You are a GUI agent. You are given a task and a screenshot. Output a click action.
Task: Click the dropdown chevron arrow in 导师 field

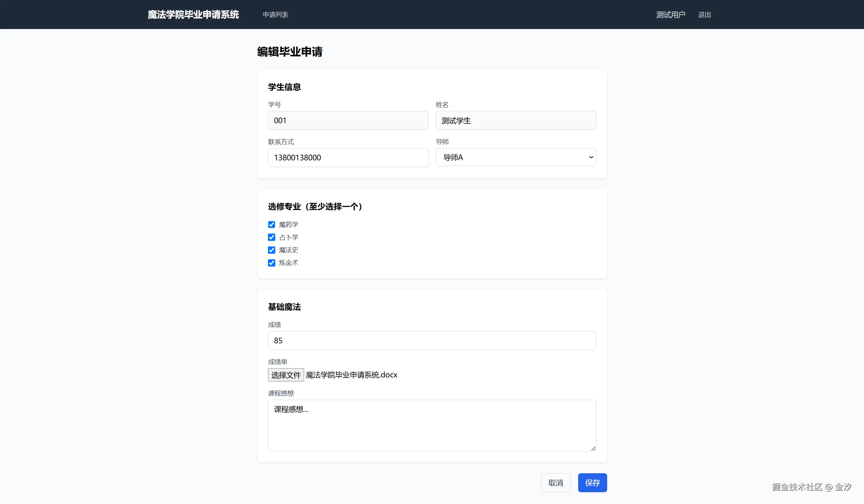[x=591, y=157]
